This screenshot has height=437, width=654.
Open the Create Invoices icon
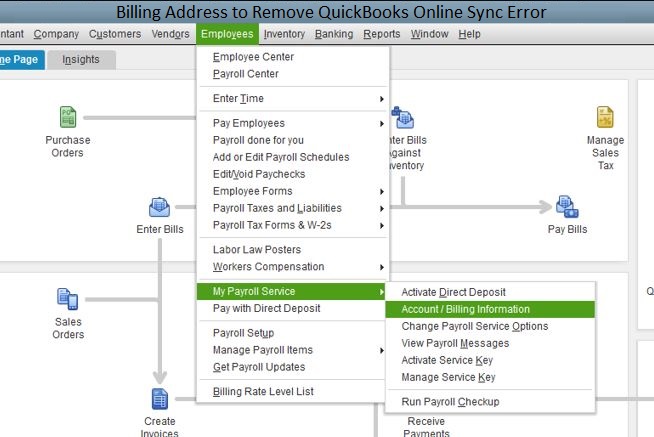click(160, 399)
